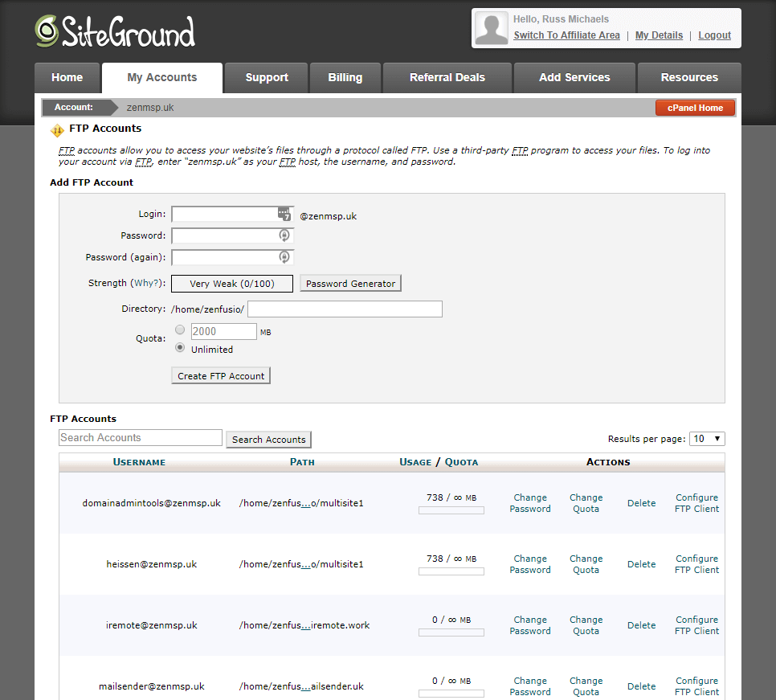This screenshot has width=776, height=700.
Task: Change Password for heissen@zenmsp.uk
Action: coord(530,564)
